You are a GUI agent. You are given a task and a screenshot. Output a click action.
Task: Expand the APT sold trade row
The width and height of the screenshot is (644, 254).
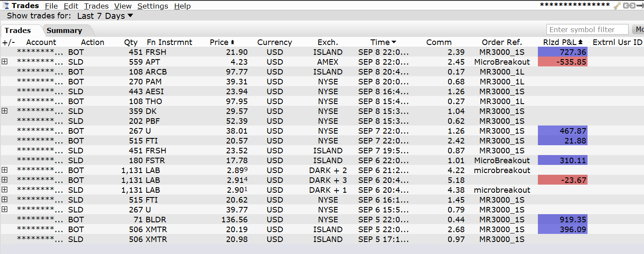5,62
